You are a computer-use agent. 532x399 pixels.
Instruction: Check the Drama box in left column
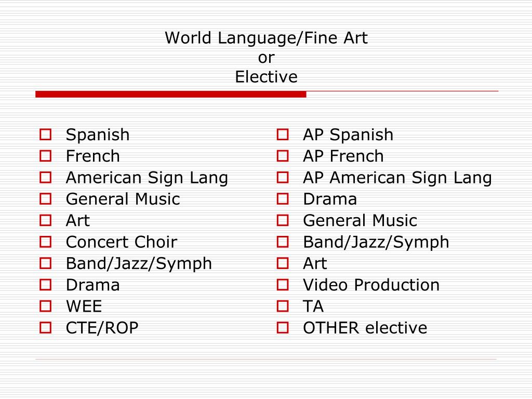(46, 285)
